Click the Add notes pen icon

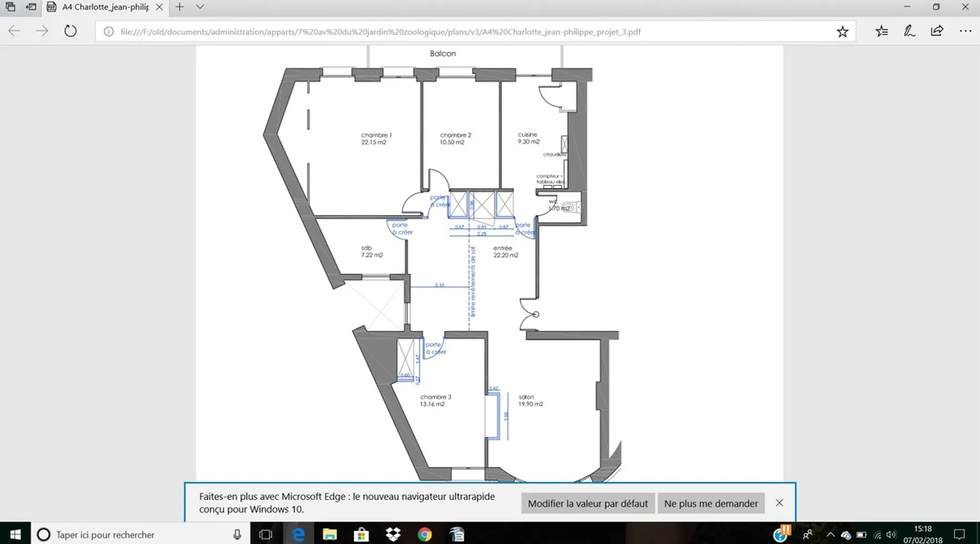[x=909, y=31]
